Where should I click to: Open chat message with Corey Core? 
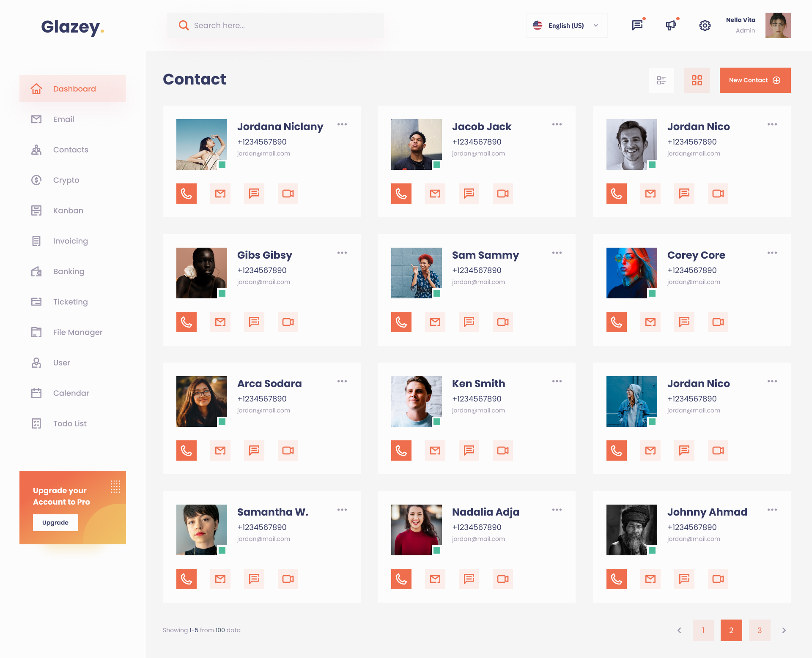[684, 322]
